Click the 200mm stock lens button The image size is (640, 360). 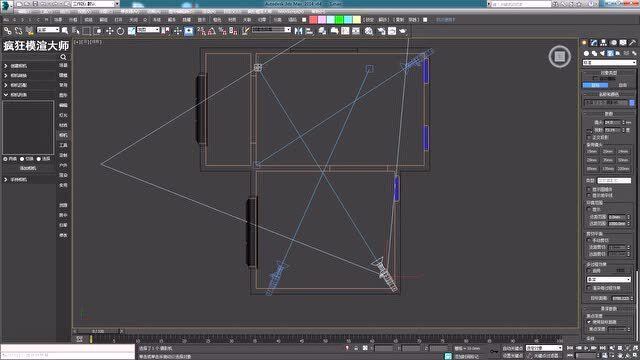tap(623, 169)
